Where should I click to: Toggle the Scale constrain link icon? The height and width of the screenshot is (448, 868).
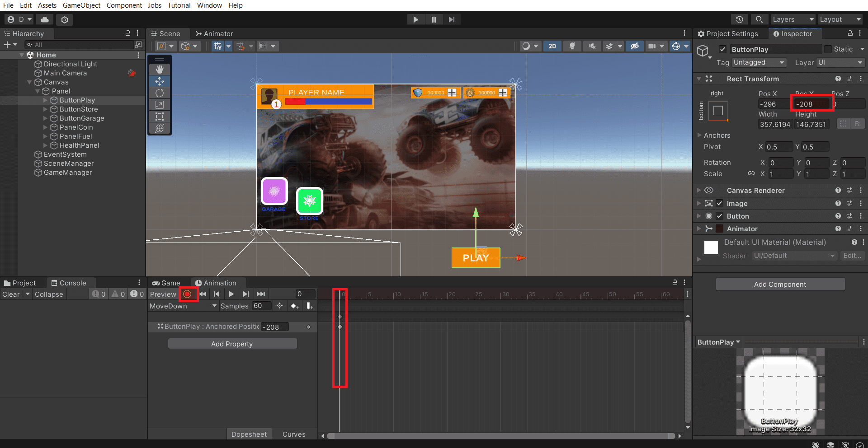click(x=751, y=173)
